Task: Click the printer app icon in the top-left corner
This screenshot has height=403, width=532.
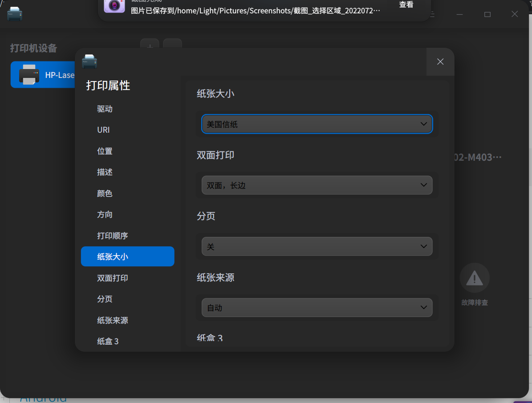Action: point(15,14)
